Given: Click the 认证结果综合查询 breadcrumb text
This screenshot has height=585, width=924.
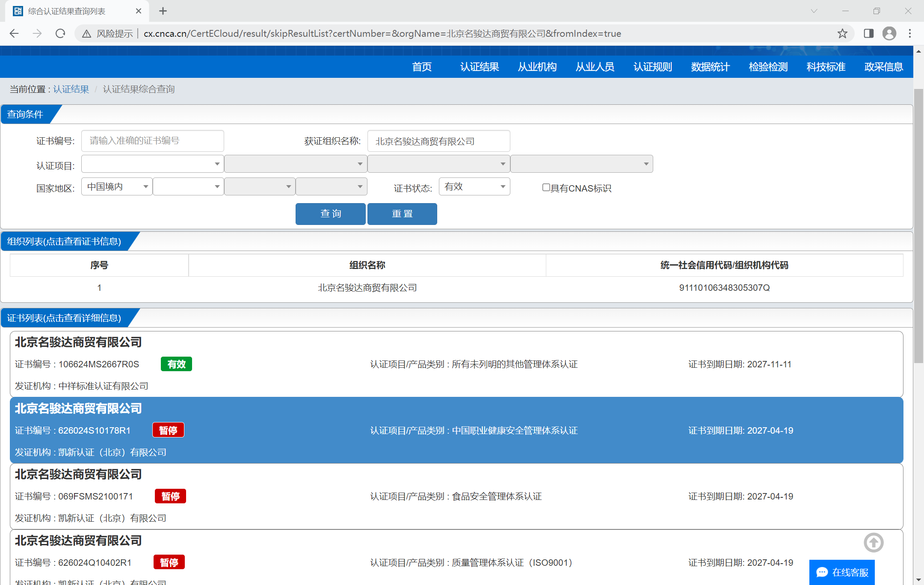Looking at the screenshot, I should pos(139,89).
